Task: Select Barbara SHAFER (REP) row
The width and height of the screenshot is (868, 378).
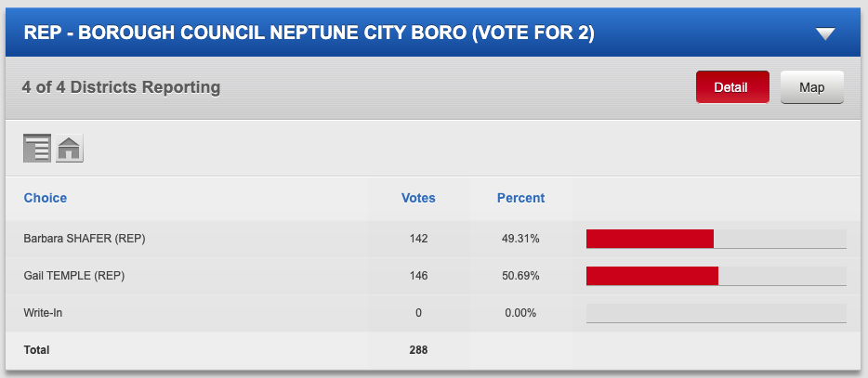Action: [x=433, y=239]
